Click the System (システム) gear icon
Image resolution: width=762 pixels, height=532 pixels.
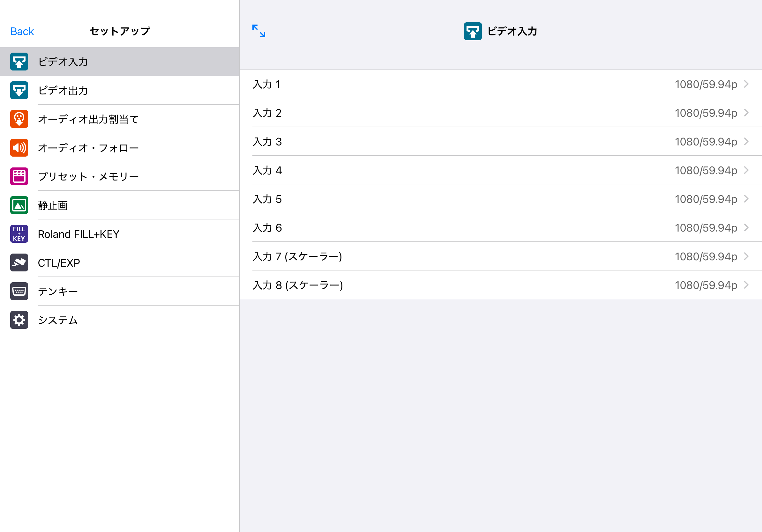point(19,320)
